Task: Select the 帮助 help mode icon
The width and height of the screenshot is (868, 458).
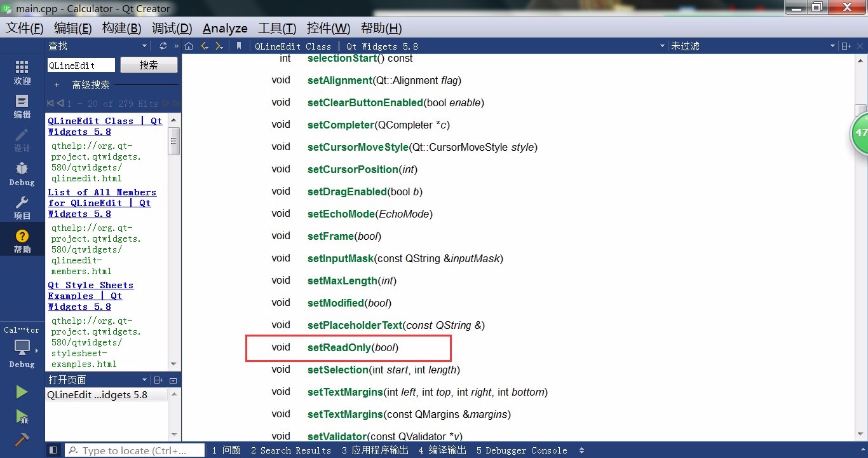Action: click(x=22, y=240)
